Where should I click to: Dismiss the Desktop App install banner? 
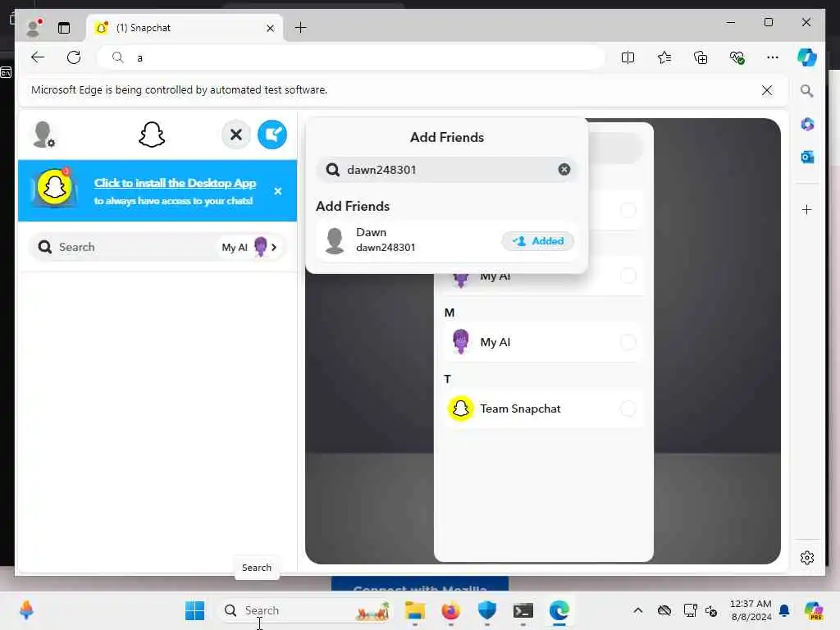277,191
